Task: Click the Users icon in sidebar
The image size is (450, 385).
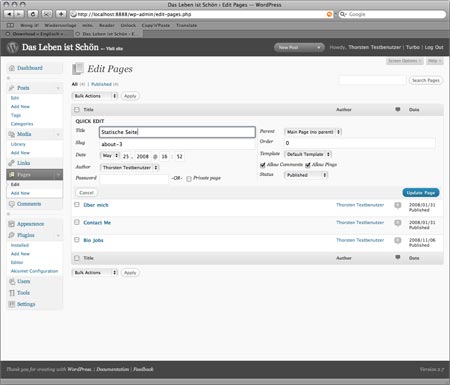Action: 12,281
